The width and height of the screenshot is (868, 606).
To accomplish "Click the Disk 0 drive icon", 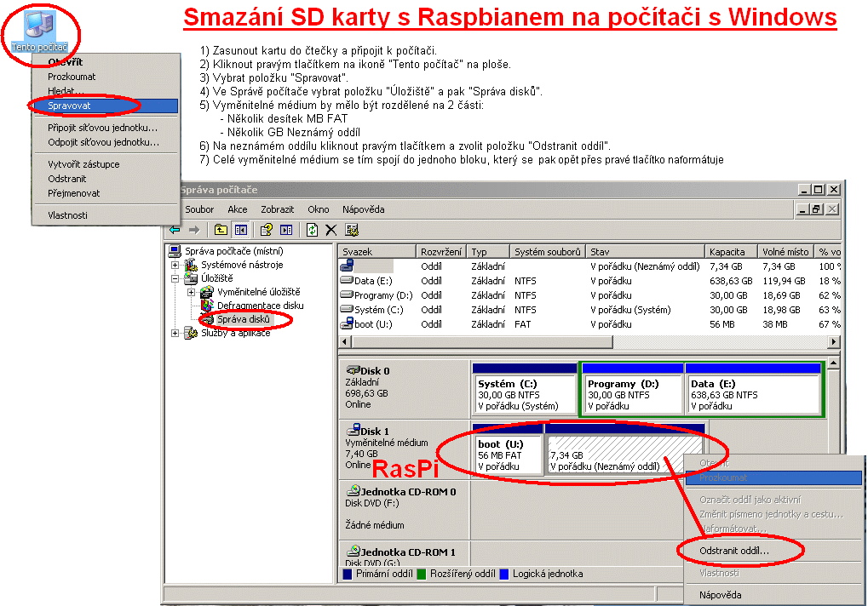I will pyautogui.click(x=354, y=370).
